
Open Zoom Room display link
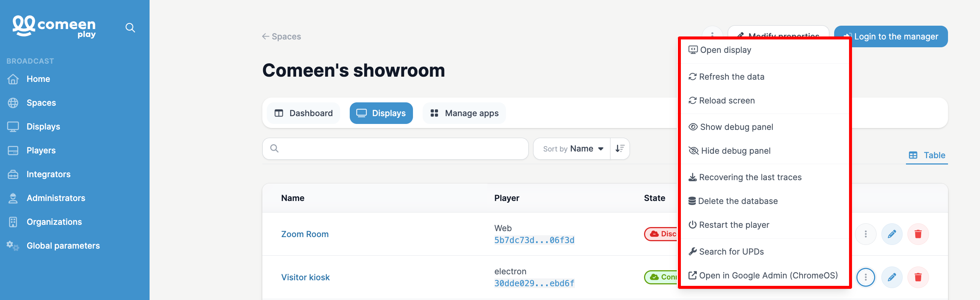coord(305,234)
